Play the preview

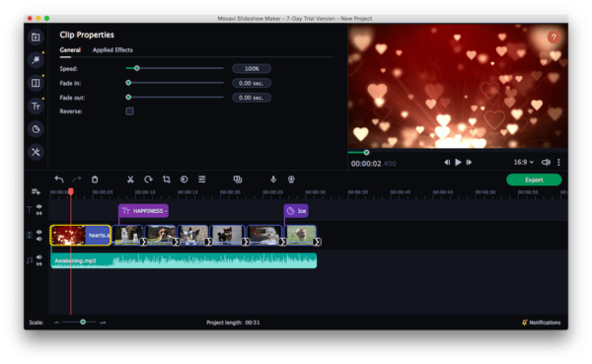[x=458, y=163]
